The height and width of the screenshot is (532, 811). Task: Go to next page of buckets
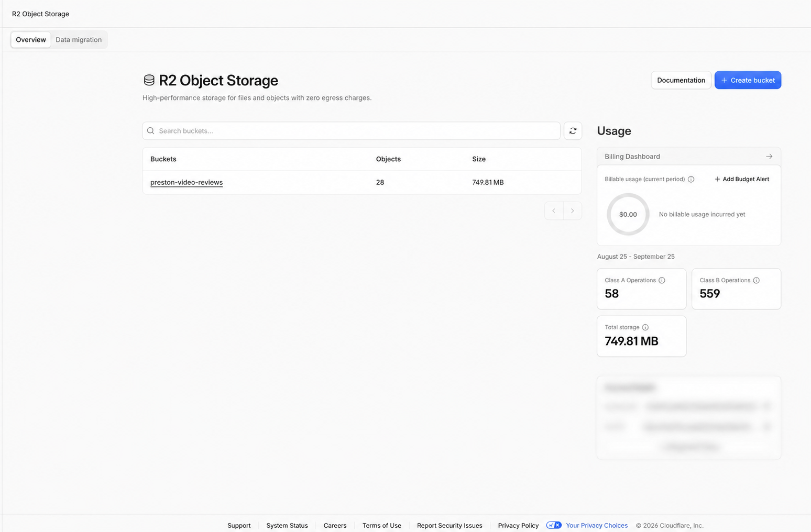[x=573, y=210]
